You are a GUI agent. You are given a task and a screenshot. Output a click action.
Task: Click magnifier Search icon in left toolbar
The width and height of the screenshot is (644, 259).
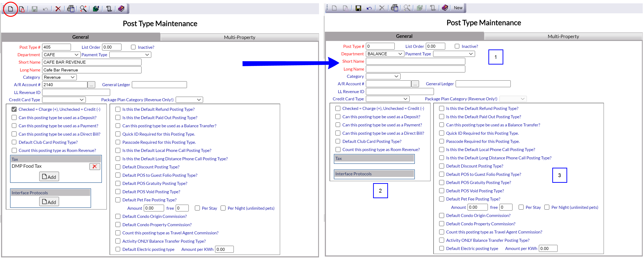point(83,9)
